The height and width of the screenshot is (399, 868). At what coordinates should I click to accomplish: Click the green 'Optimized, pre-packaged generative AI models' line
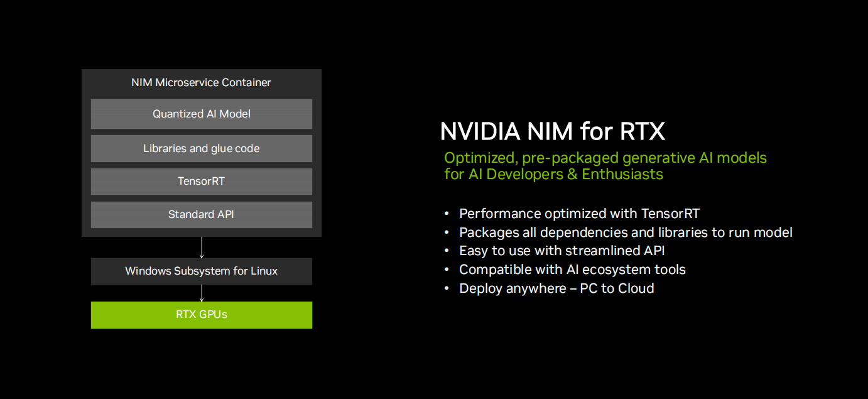[x=605, y=158]
